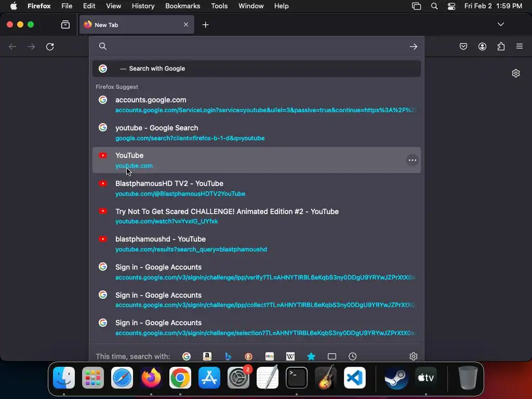Open youtube - Google Search suggestion
532x399 pixels.
coord(257,132)
